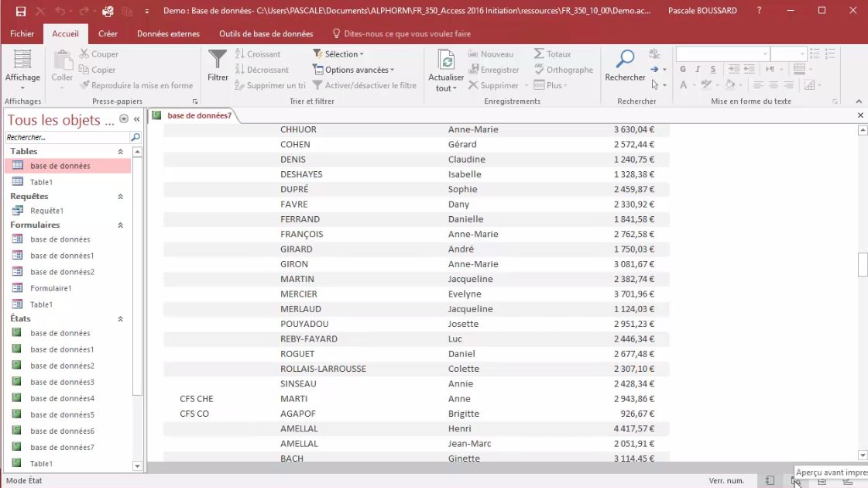
Task: Collapse the ribbon with the chevron
Action: pos(859,101)
